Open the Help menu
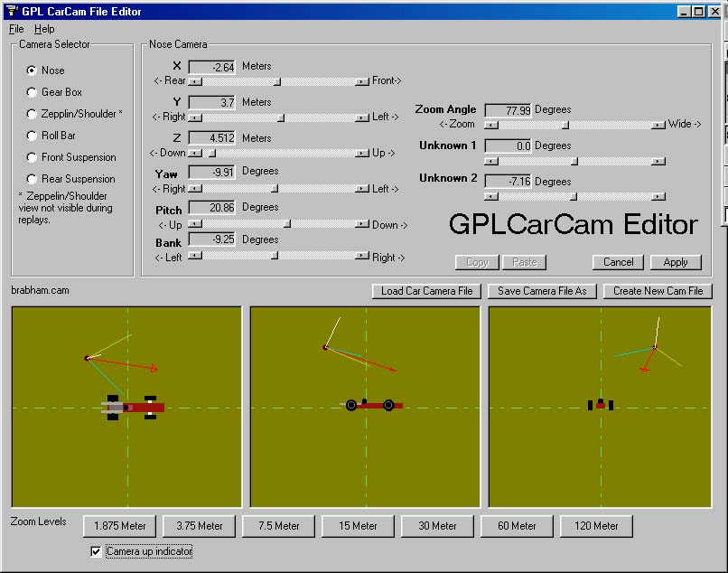The height and width of the screenshot is (573, 728). pos(44,29)
